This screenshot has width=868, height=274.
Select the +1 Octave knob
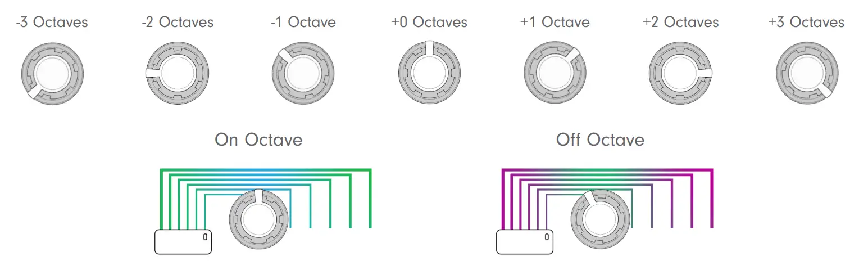[x=555, y=74]
